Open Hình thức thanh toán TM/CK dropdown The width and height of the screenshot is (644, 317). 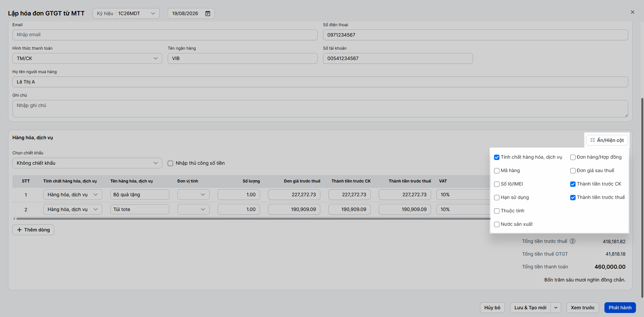tap(87, 58)
